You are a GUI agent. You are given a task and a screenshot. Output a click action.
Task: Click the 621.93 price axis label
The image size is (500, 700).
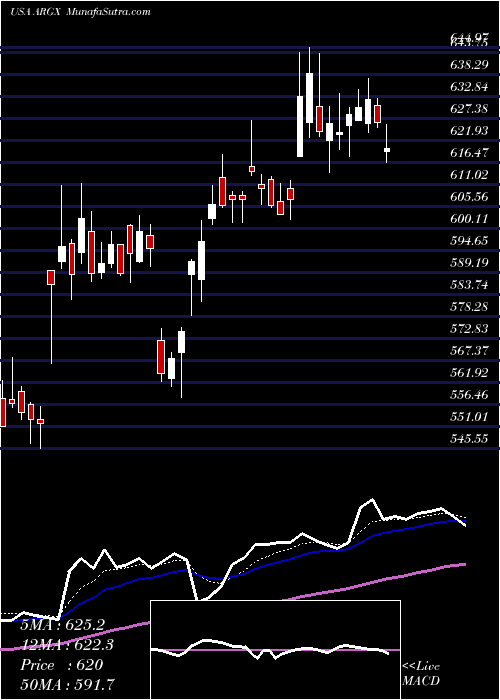[468, 131]
